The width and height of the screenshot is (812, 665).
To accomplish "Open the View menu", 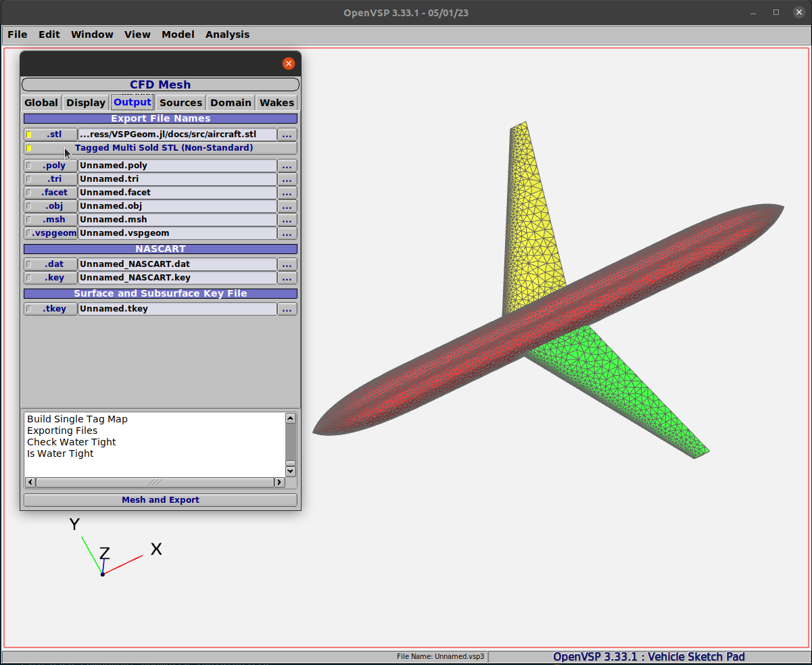I will point(137,34).
